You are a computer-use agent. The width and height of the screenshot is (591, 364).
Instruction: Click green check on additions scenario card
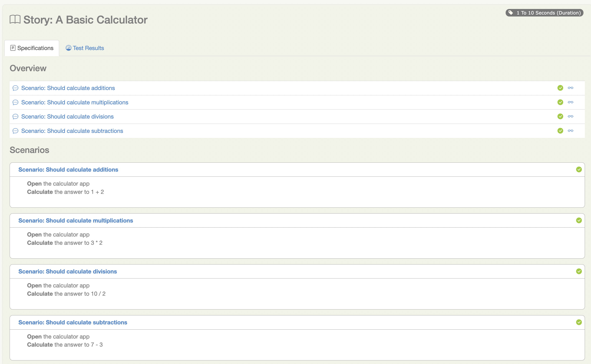pyautogui.click(x=579, y=169)
